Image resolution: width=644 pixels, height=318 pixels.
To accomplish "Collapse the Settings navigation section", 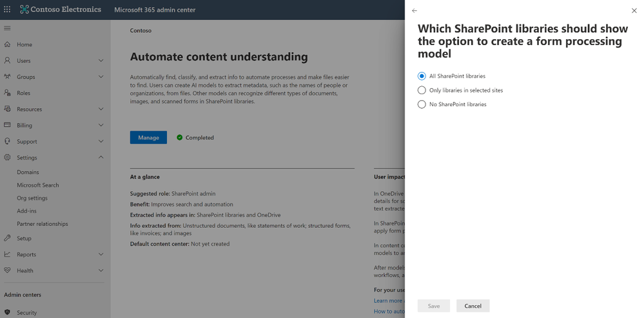I will pyautogui.click(x=101, y=158).
